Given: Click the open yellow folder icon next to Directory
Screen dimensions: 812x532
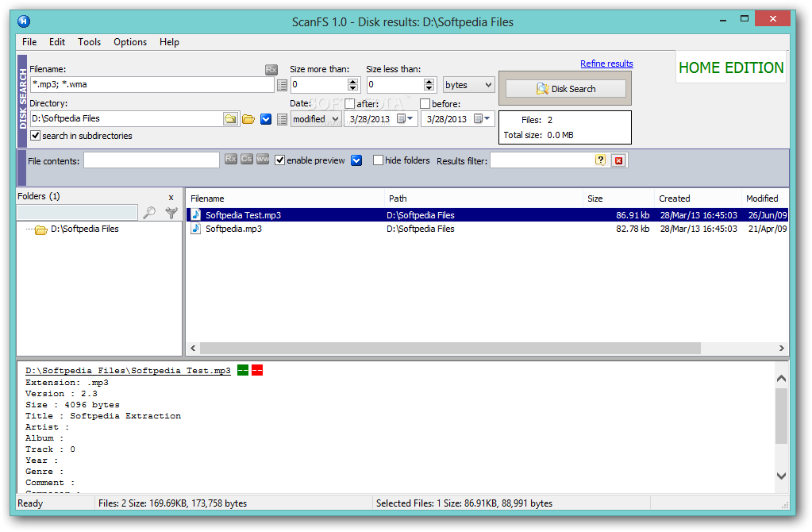Looking at the screenshot, I should (248, 119).
